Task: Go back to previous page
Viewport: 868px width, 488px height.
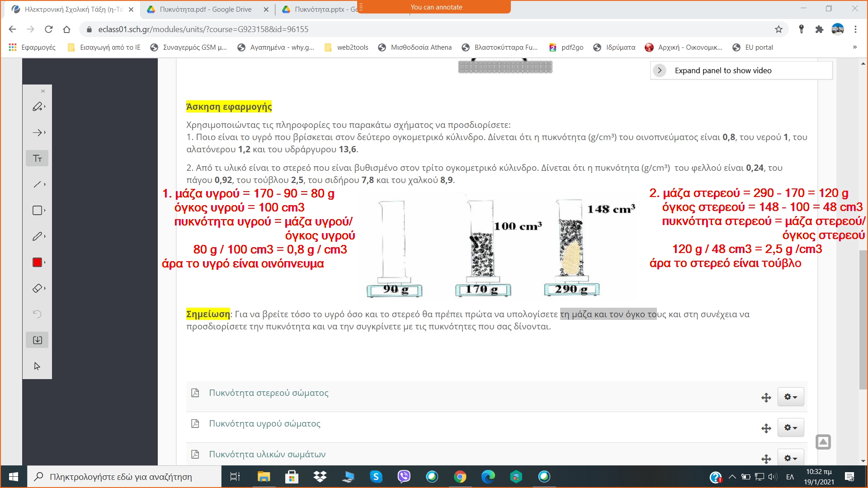Action: (12, 29)
